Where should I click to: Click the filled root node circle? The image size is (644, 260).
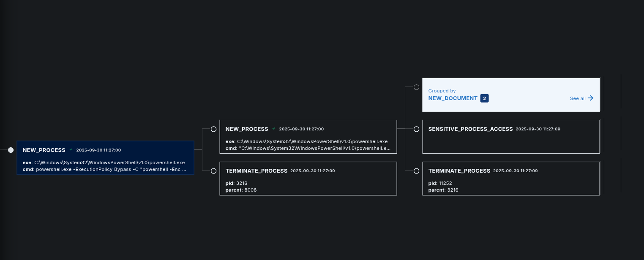point(11,150)
